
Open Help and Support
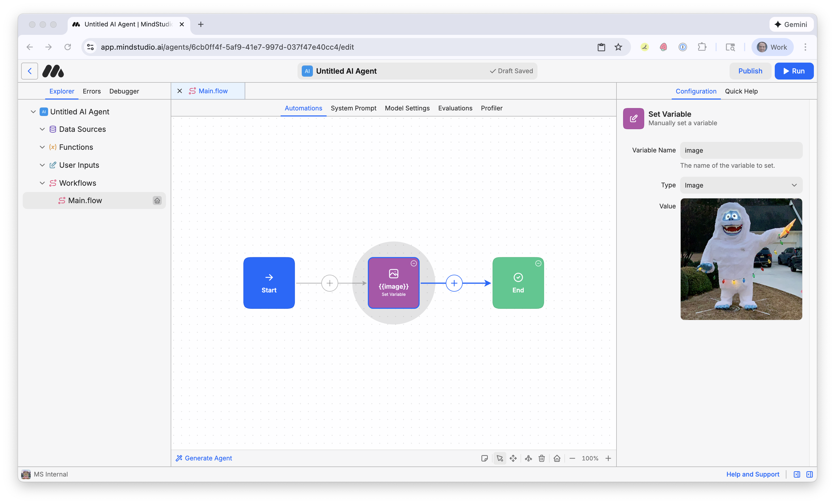[x=753, y=474]
